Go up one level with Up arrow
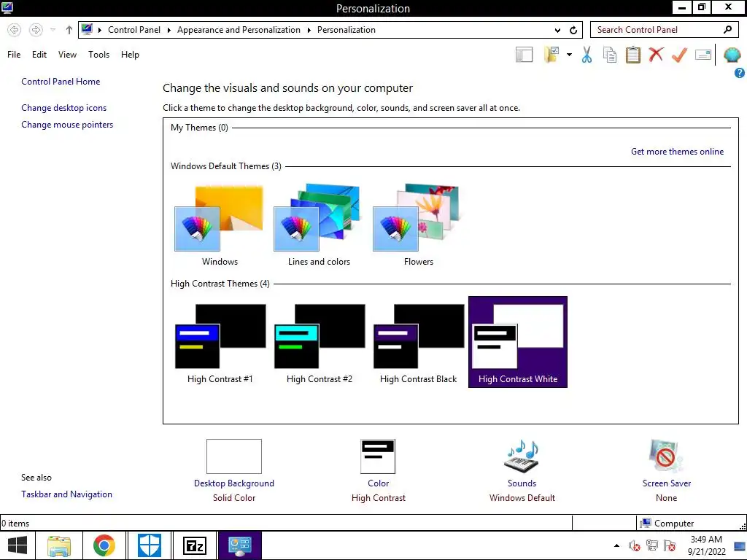747x560 pixels. click(x=69, y=30)
